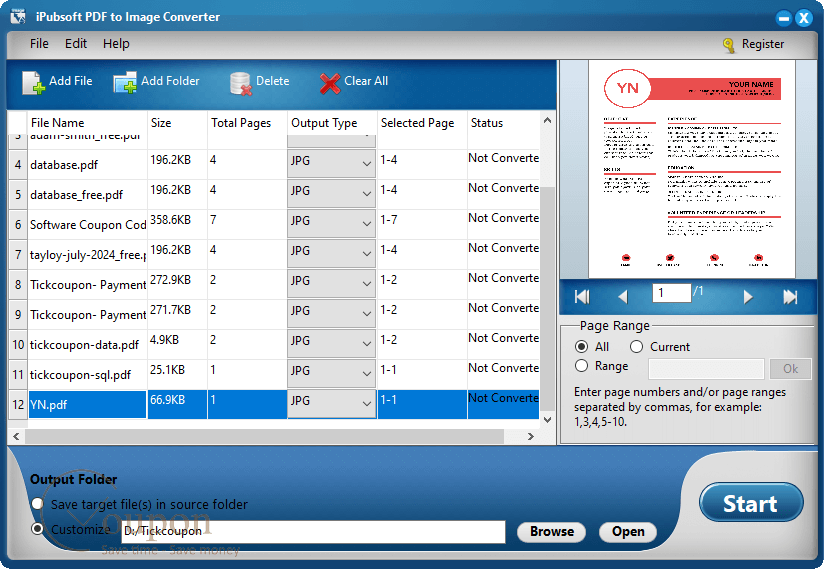
Task: Click the page range input field
Action: [706, 369]
